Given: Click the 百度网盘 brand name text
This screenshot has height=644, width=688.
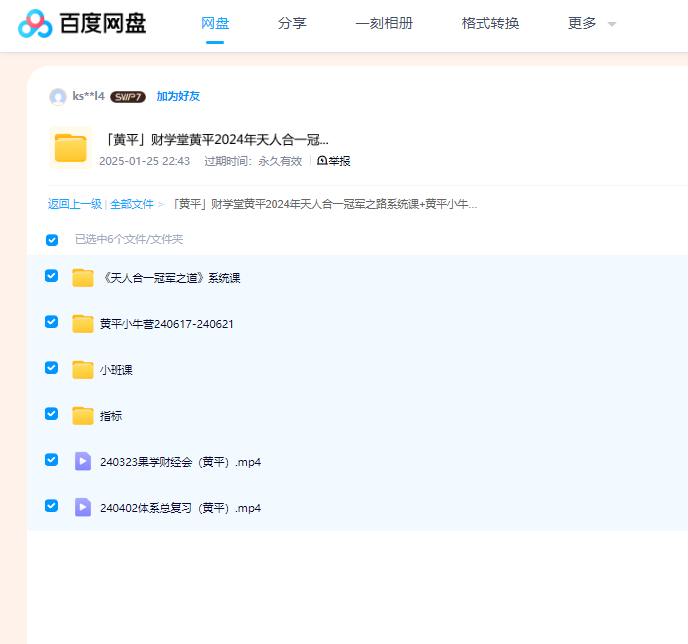Looking at the screenshot, I should [103, 24].
